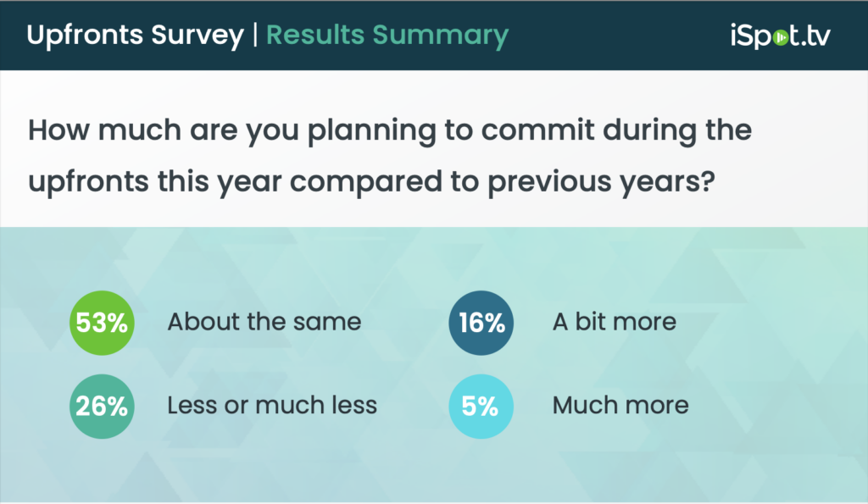Select the teal 26% circle
This screenshot has width=868, height=504.
click(102, 405)
